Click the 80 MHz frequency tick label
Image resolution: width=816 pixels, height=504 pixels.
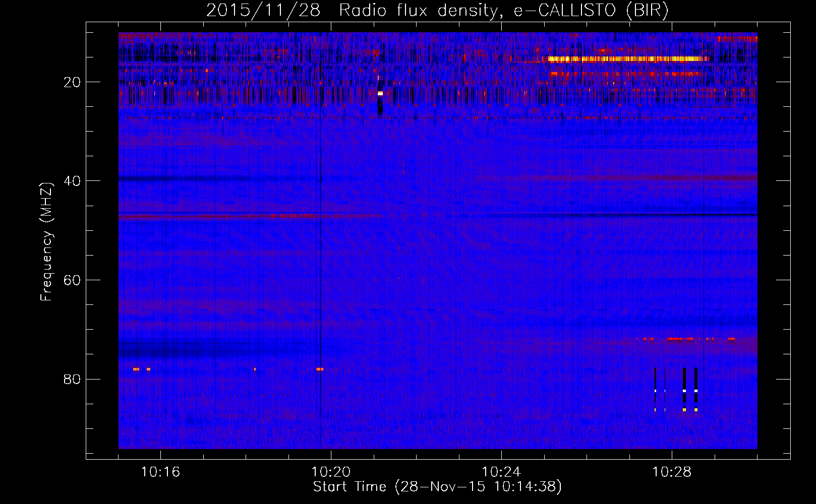pyautogui.click(x=72, y=379)
